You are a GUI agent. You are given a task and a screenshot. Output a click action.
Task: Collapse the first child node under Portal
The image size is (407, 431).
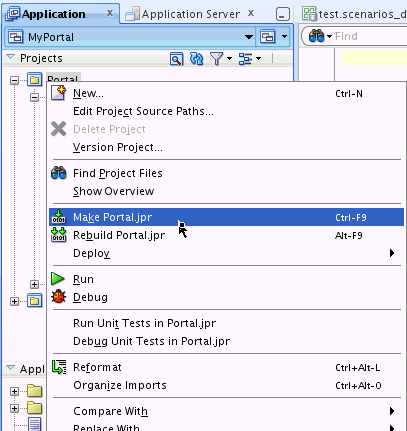34,97
